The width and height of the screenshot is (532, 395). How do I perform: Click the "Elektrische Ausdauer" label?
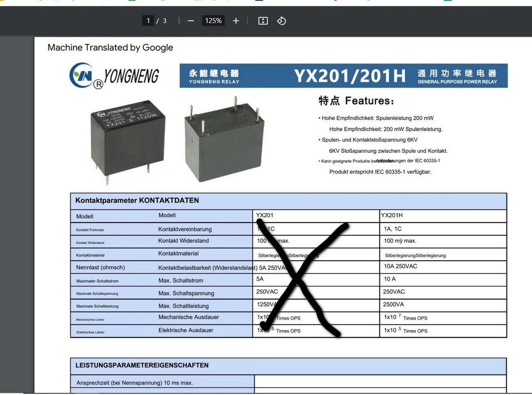coord(186,330)
